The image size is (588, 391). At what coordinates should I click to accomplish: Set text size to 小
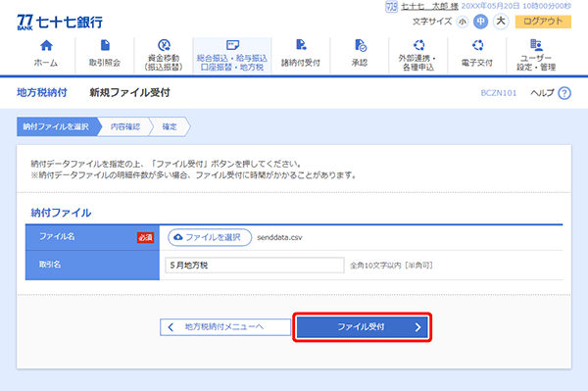click(463, 22)
